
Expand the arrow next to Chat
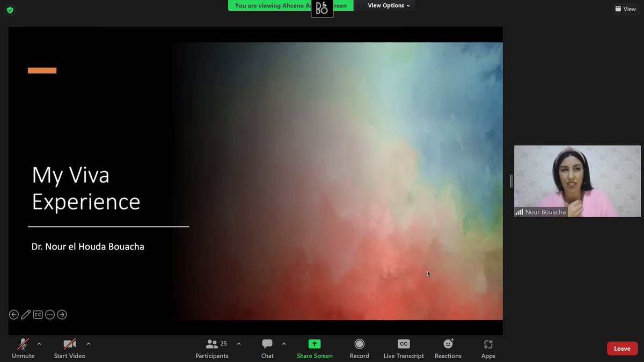284,344
